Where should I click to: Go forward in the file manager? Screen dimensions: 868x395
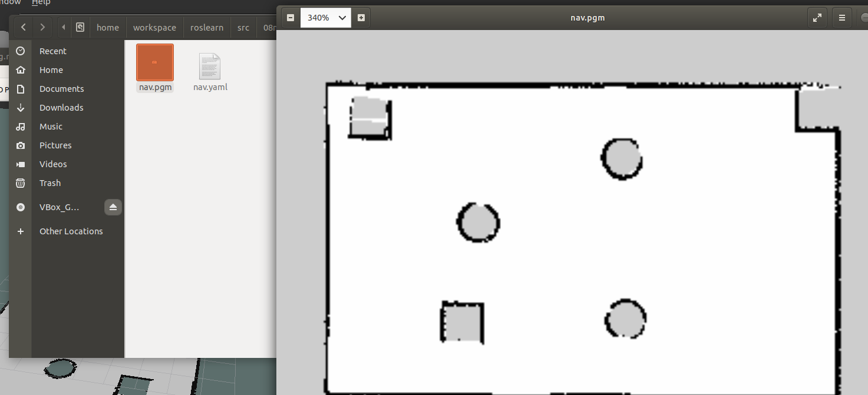(42, 27)
